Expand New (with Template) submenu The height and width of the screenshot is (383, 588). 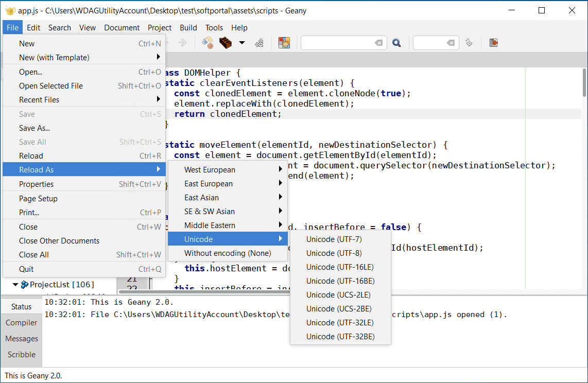[x=84, y=57]
